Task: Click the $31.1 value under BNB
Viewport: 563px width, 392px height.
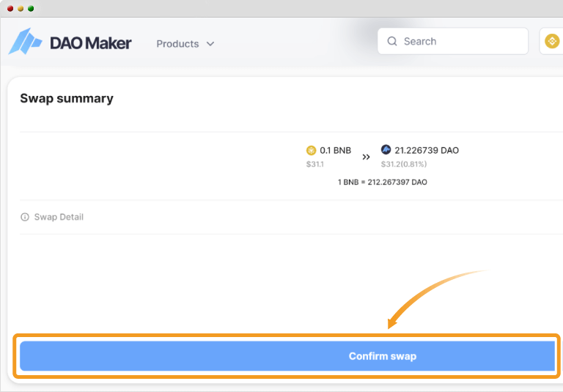Action: point(315,164)
